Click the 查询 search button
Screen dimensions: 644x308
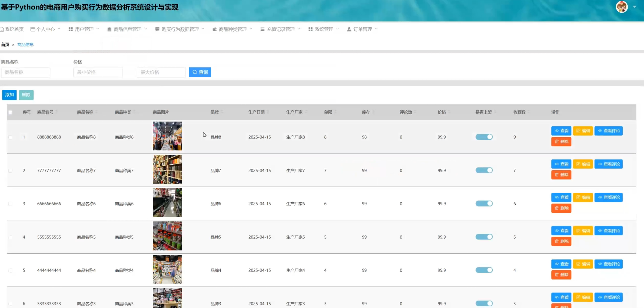pyautogui.click(x=200, y=72)
